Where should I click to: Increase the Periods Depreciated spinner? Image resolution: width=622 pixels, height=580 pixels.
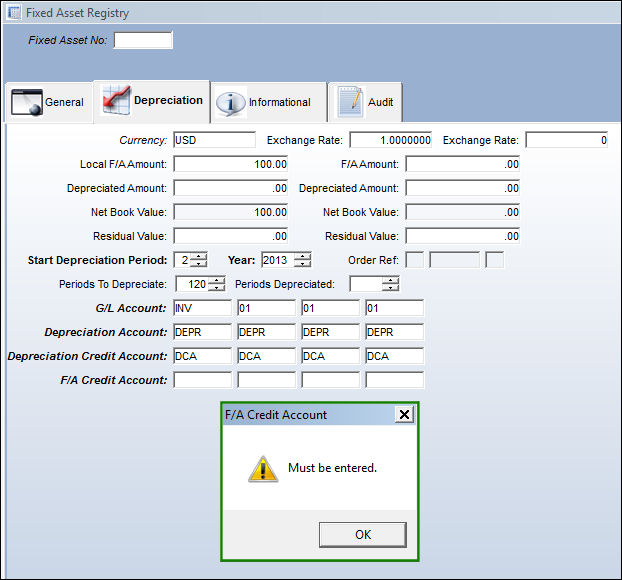tap(391, 280)
